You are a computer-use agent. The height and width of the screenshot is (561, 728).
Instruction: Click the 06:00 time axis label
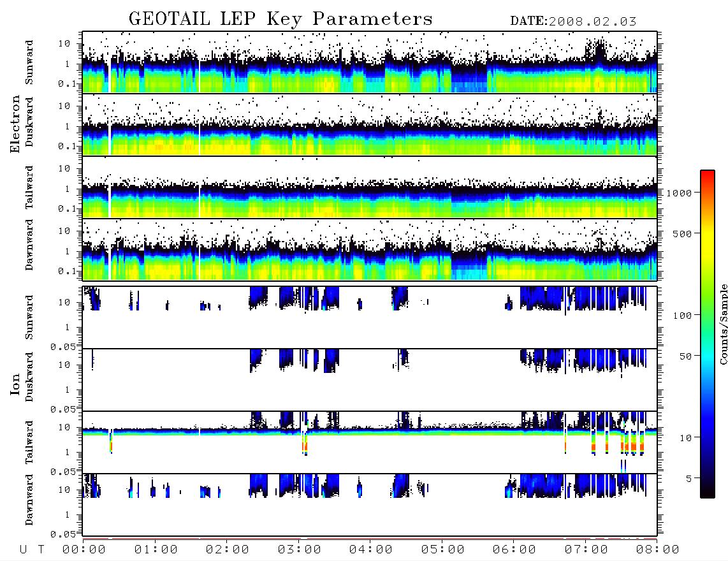(x=514, y=550)
